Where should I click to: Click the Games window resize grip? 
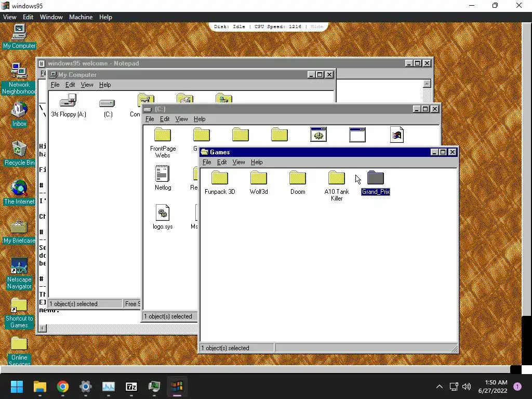(x=454, y=349)
